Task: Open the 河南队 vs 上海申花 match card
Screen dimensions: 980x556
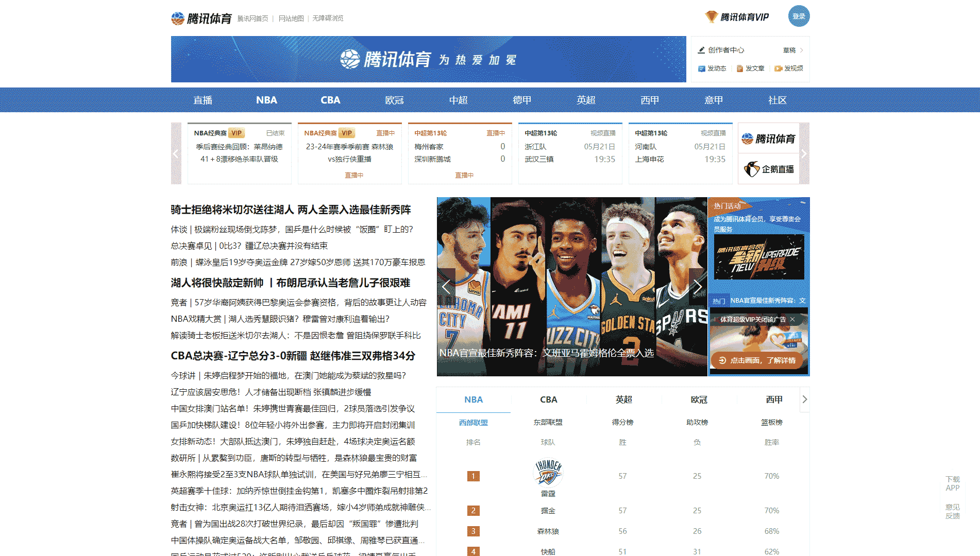Action: tap(681, 153)
